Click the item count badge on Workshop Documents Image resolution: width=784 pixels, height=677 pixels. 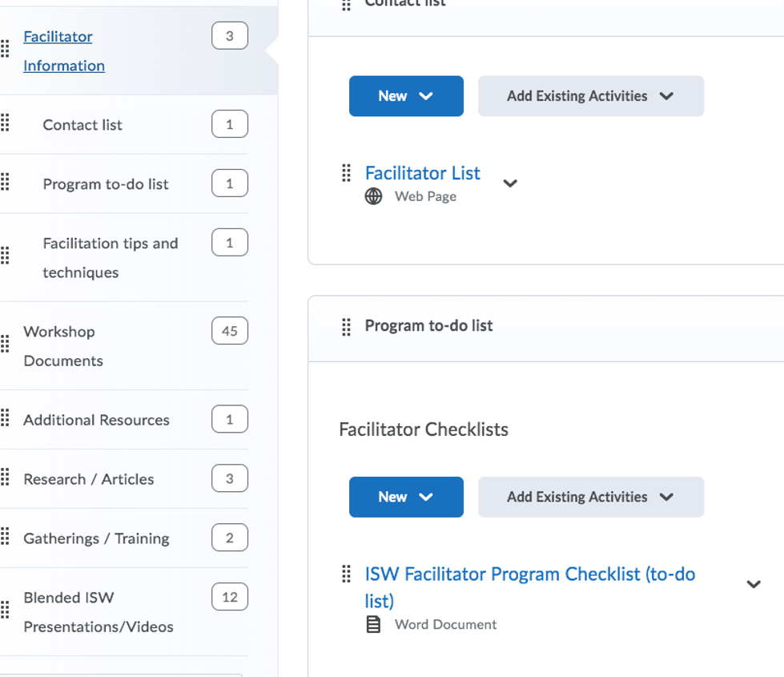point(229,330)
